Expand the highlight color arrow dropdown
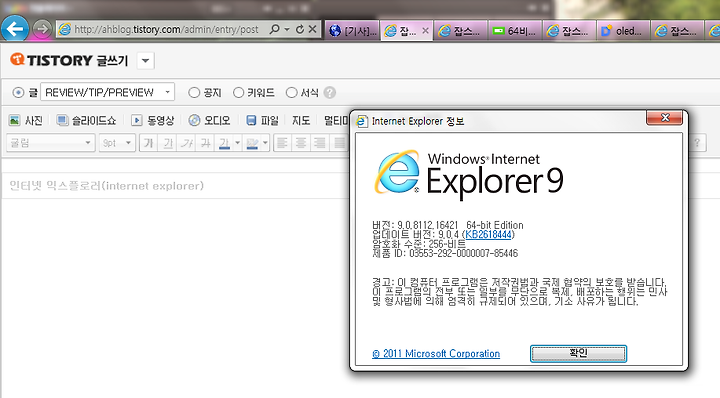The image size is (720, 398). [265, 143]
